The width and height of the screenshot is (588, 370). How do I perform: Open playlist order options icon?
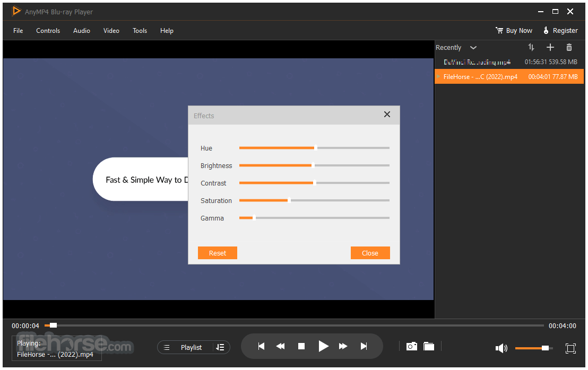(x=221, y=348)
